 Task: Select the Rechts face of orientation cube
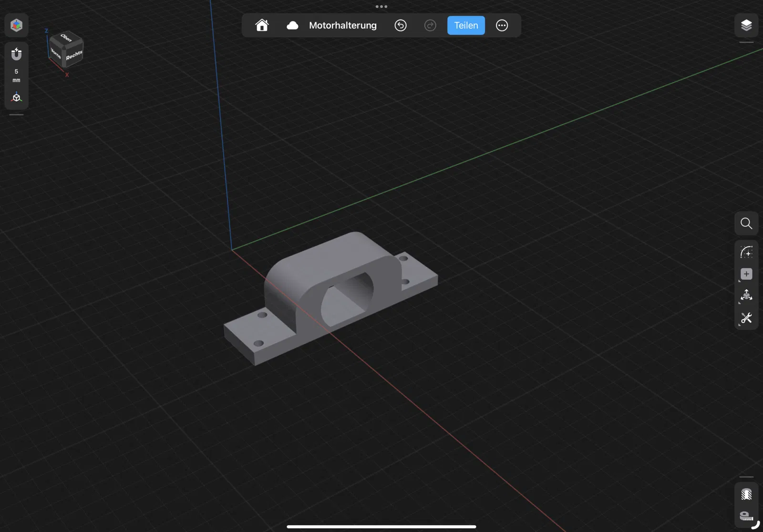tap(74, 55)
